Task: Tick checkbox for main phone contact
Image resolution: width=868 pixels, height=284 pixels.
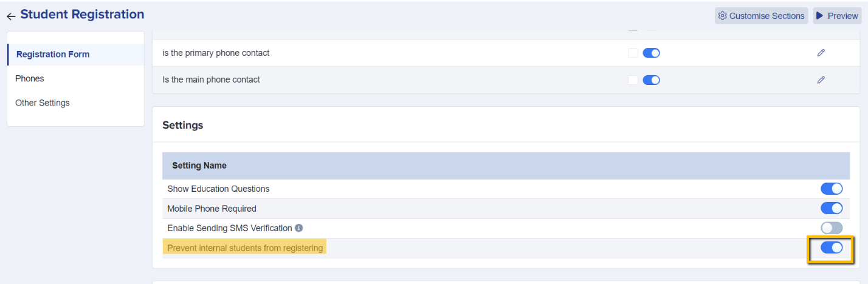Action: [633, 79]
